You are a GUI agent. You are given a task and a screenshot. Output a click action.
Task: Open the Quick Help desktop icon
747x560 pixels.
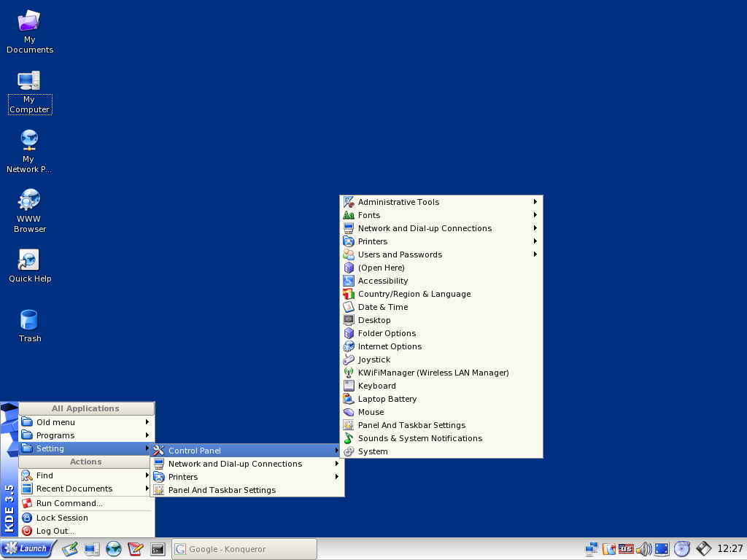(29, 266)
